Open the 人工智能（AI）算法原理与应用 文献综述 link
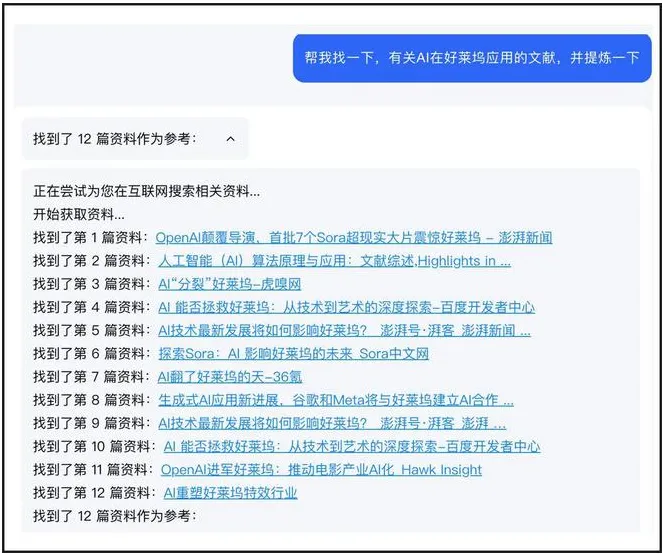Image resolution: width=663 pixels, height=554 pixels. [335, 261]
